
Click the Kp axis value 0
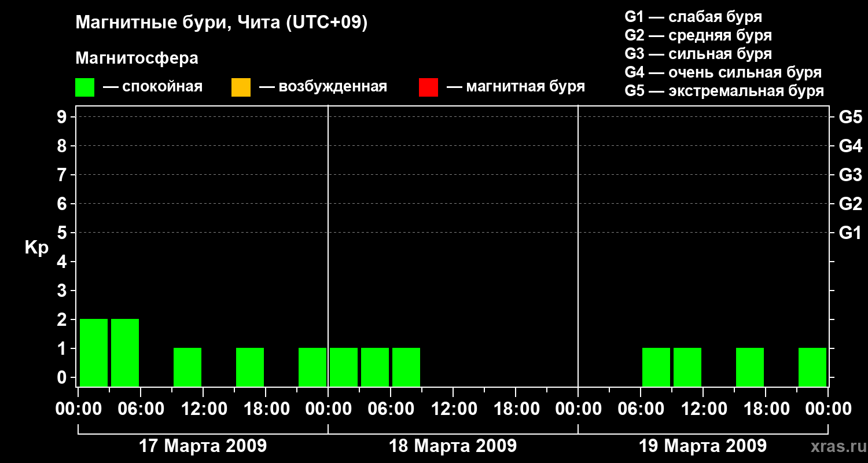click(63, 378)
